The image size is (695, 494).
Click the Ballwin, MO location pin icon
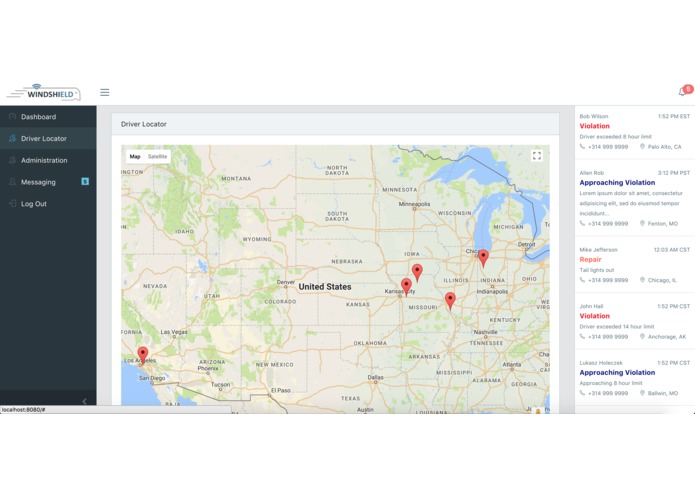tap(642, 393)
